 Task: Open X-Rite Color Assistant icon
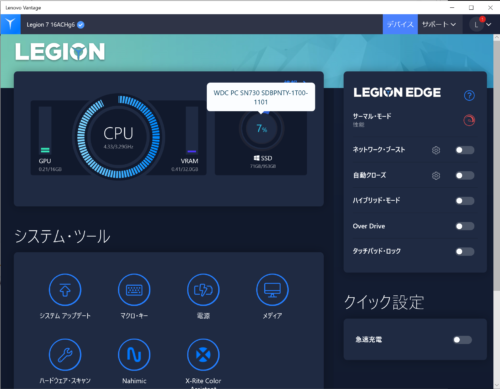(203, 355)
